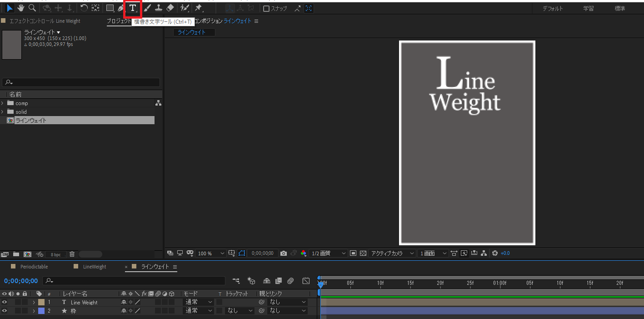Select the Pan Behind anchor point tool
Image resolution: width=644 pixels, height=319 pixels.
click(95, 8)
